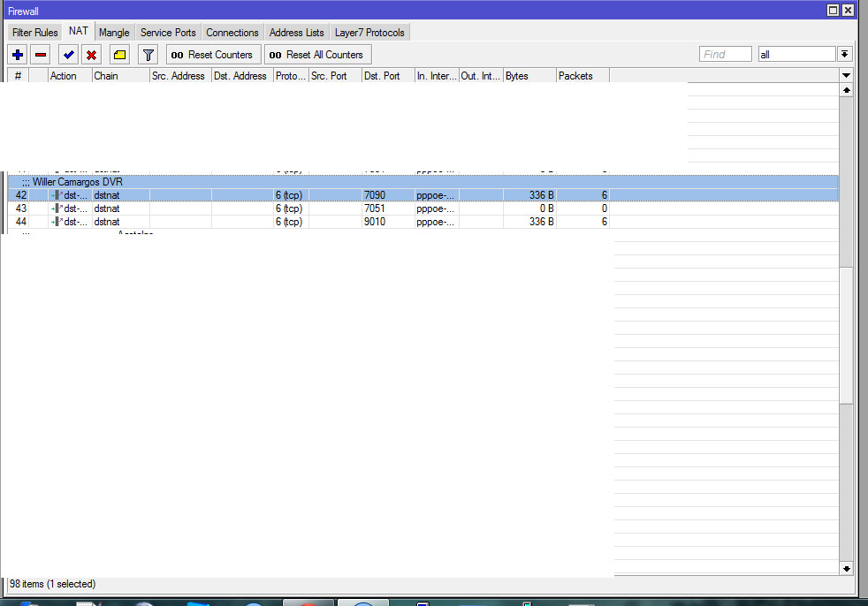The height and width of the screenshot is (606, 868).
Task: Sort by Src. Port column header
Action: point(335,76)
